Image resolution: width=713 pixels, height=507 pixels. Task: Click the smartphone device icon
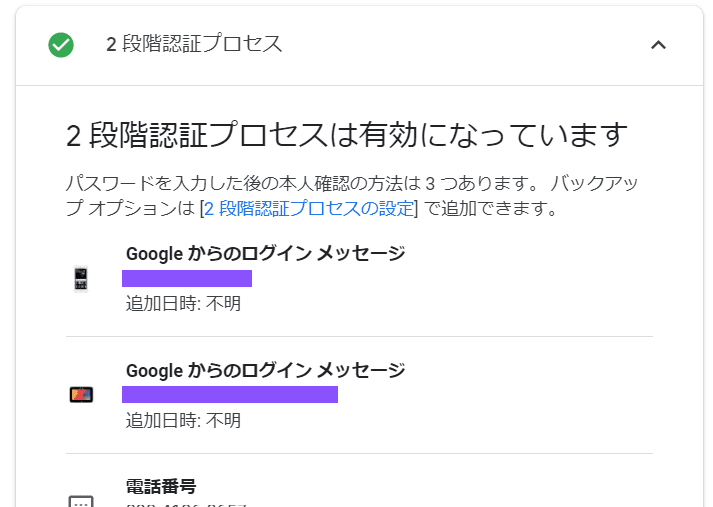pyautogui.click(x=81, y=278)
